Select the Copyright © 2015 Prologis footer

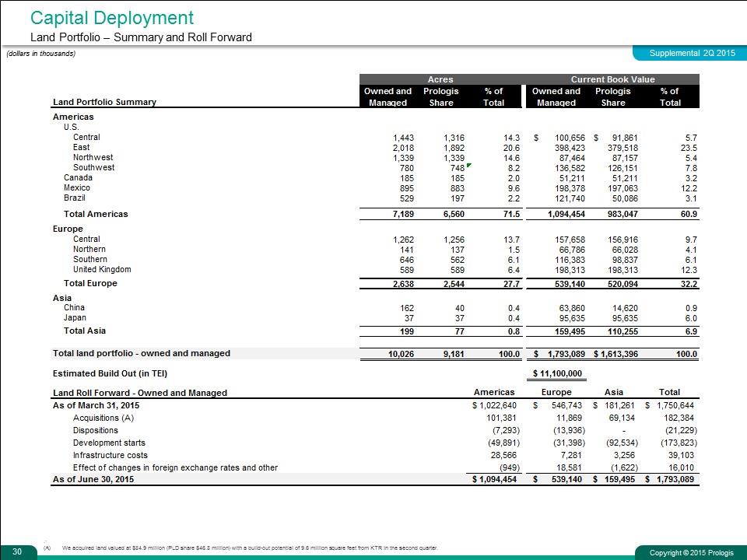691,553
